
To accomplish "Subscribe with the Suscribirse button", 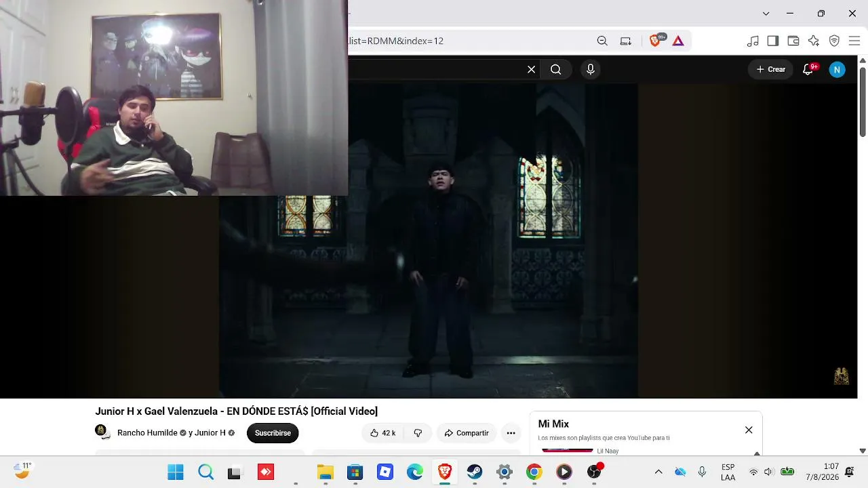I will pyautogui.click(x=273, y=433).
